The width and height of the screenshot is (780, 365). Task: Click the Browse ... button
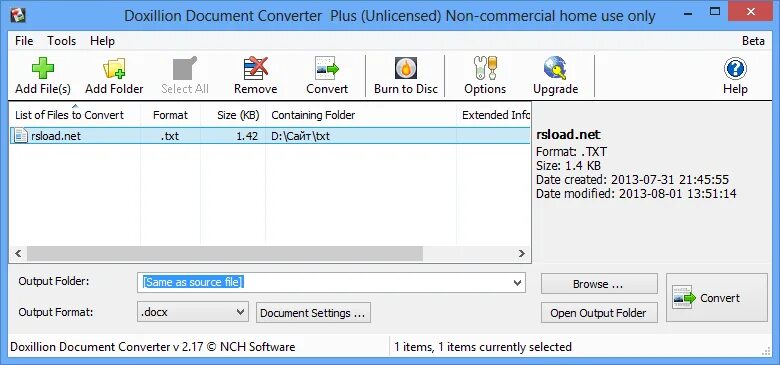coord(599,284)
